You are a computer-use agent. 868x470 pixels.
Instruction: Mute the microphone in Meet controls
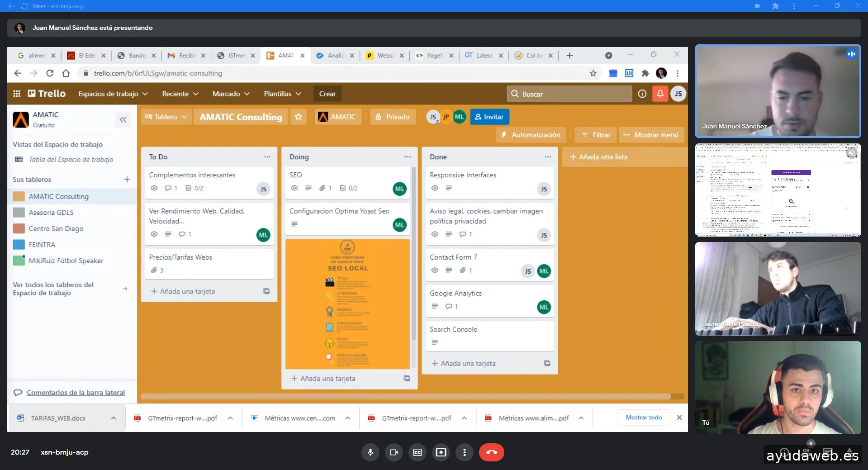370,452
